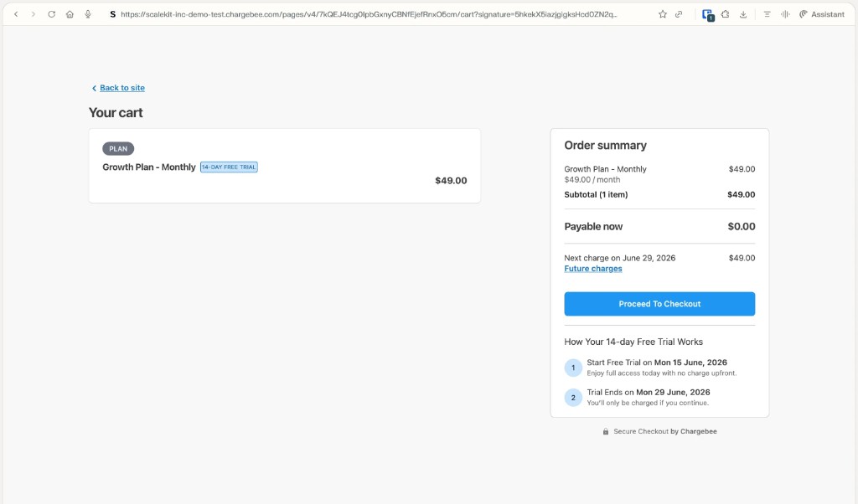Click the Order summary heading

[605, 146]
